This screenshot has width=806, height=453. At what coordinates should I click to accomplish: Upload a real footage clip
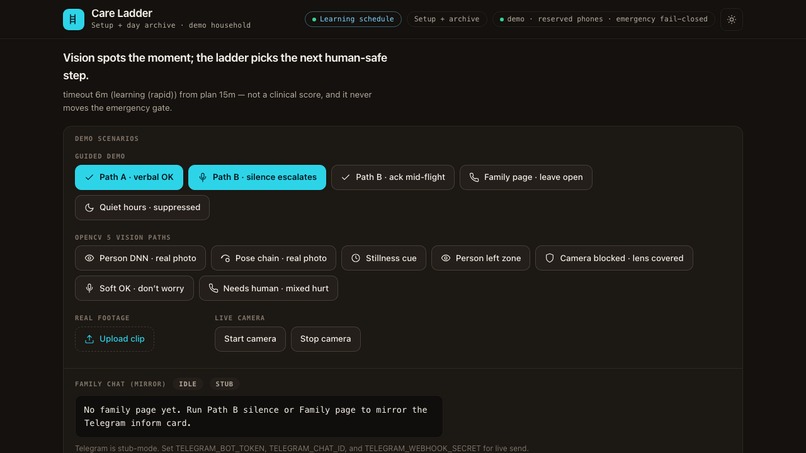(x=115, y=339)
